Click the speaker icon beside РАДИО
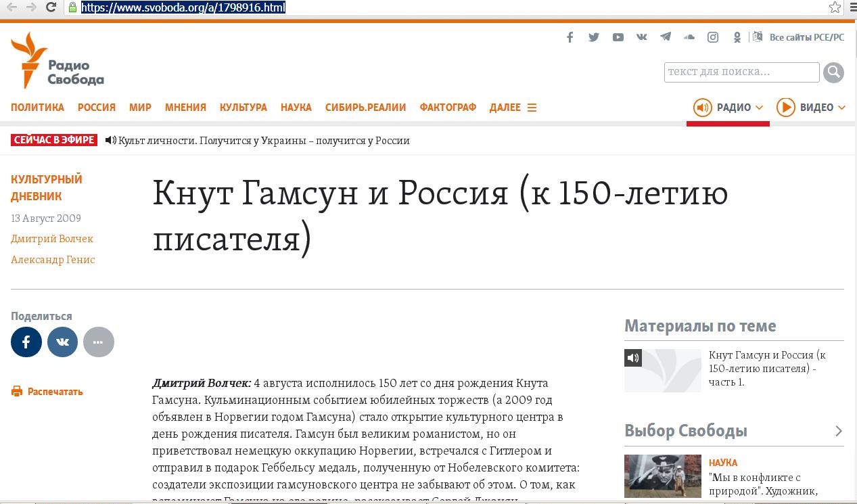This screenshot has height=504, width=857. click(x=703, y=108)
